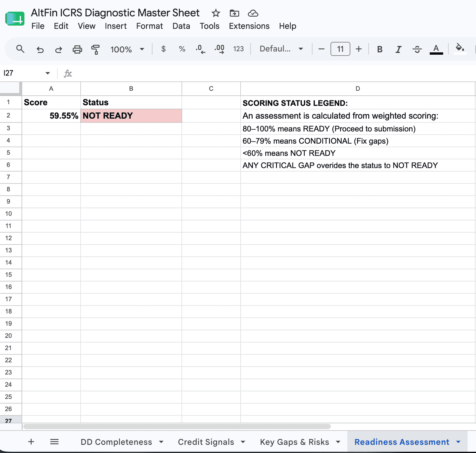The width and height of the screenshot is (476, 453).
Task: Select the SCORING STATUS LEGEND cell
Action: 358,103
